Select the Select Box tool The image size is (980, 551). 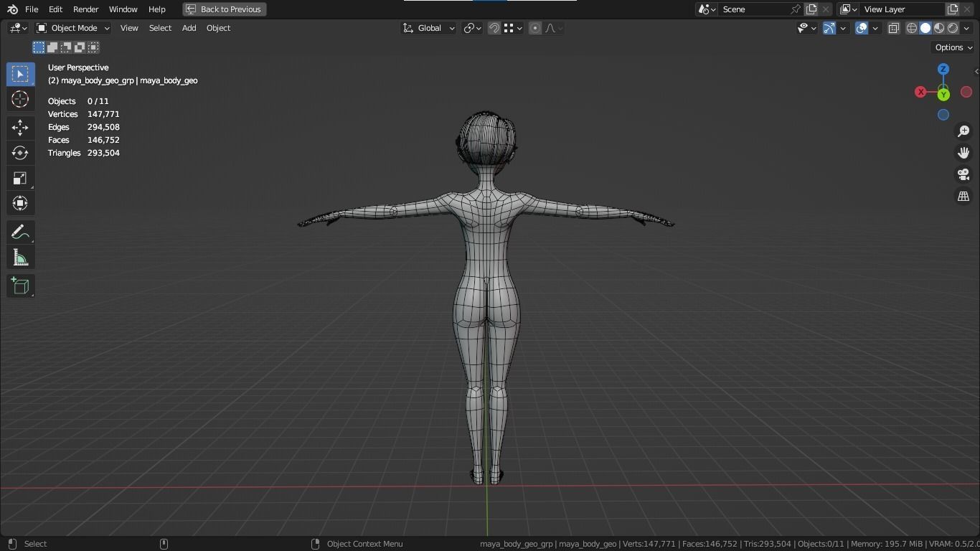pos(20,74)
